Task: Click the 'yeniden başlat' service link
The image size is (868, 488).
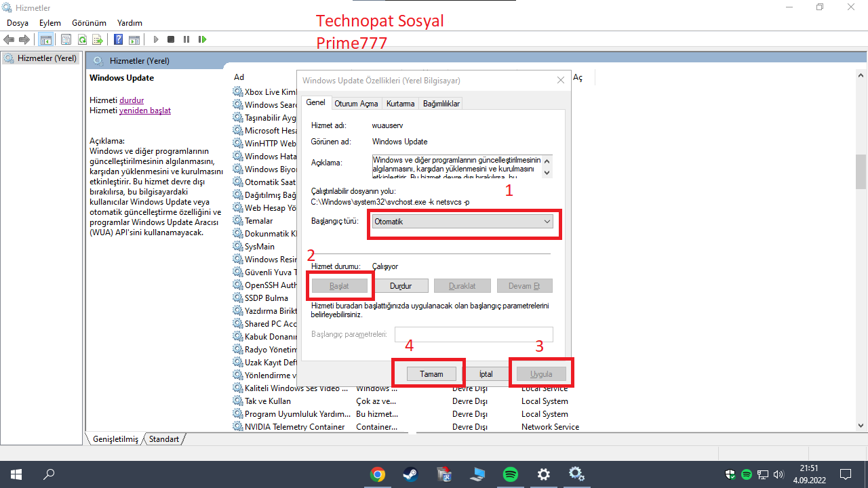Action: 145,110
